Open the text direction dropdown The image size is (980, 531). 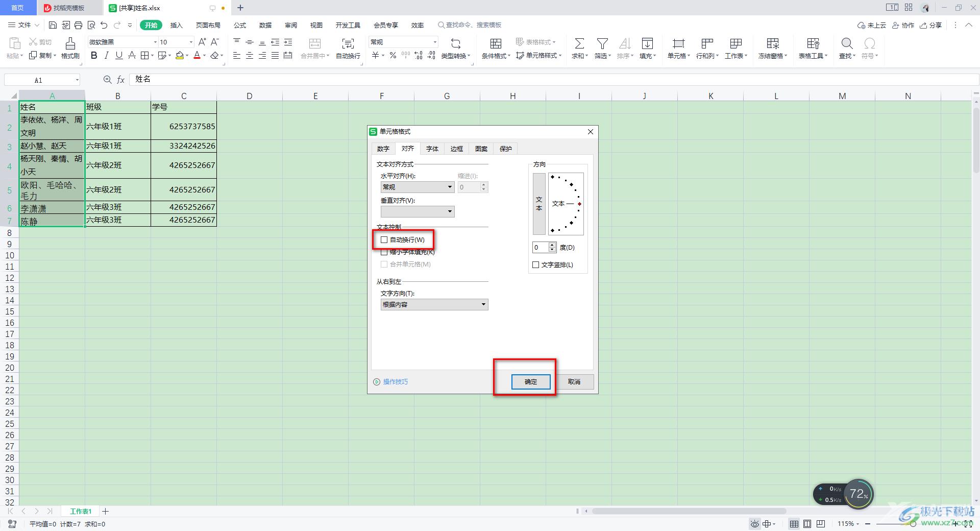pos(434,305)
